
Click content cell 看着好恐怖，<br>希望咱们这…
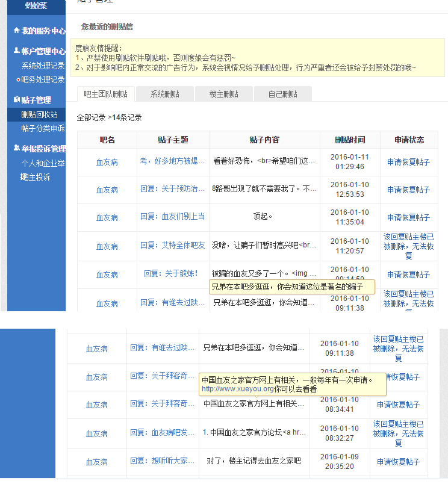pyautogui.click(x=264, y=161)
